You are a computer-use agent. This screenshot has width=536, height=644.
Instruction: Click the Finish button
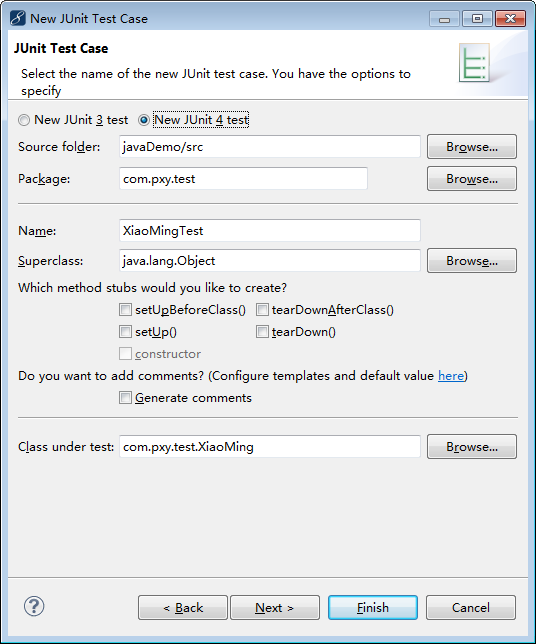pyautogui.click(x=373, y=607)
